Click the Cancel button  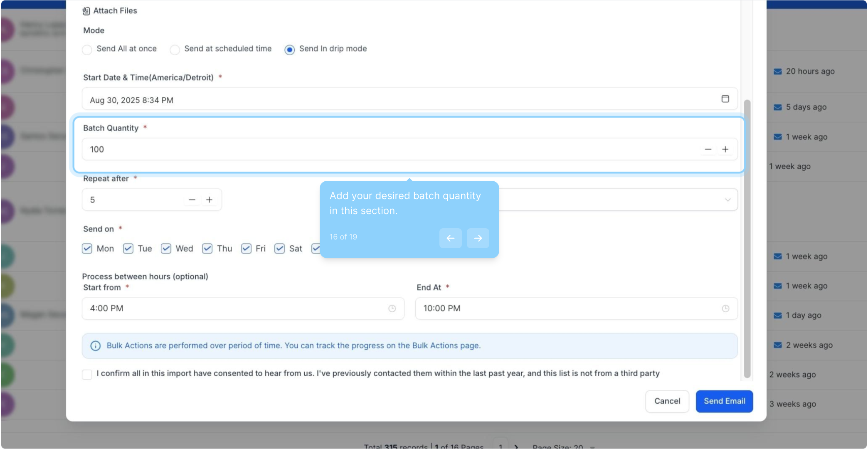pyautogui.click(x=667, y=401)
